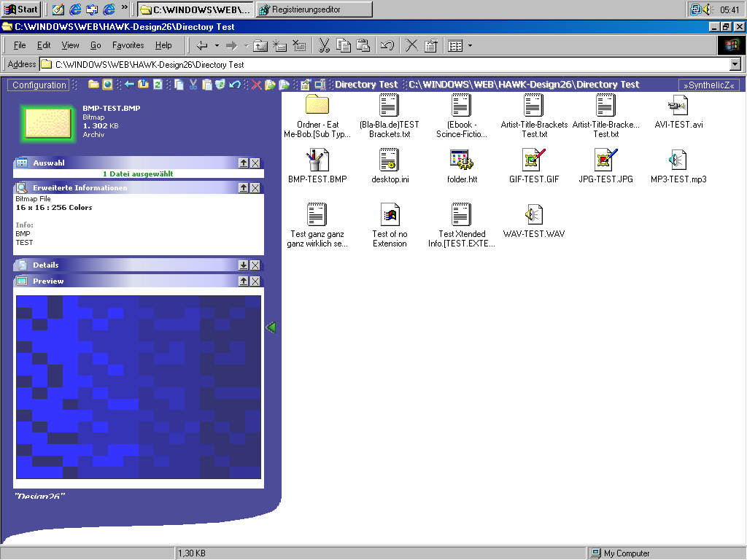747x560 pixels.
Task: Expand the Details panel
Action: pos(244,265)
